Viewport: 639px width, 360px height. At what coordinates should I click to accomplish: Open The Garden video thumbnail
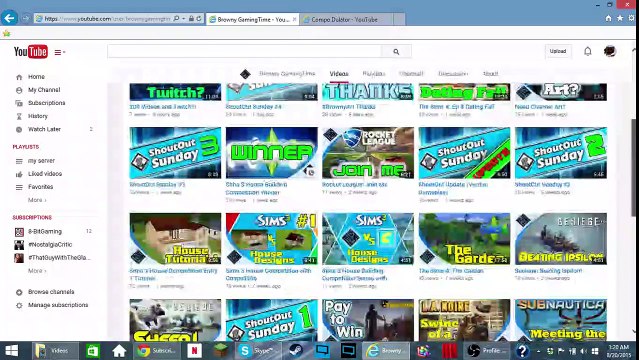click(x=464, y=239)
